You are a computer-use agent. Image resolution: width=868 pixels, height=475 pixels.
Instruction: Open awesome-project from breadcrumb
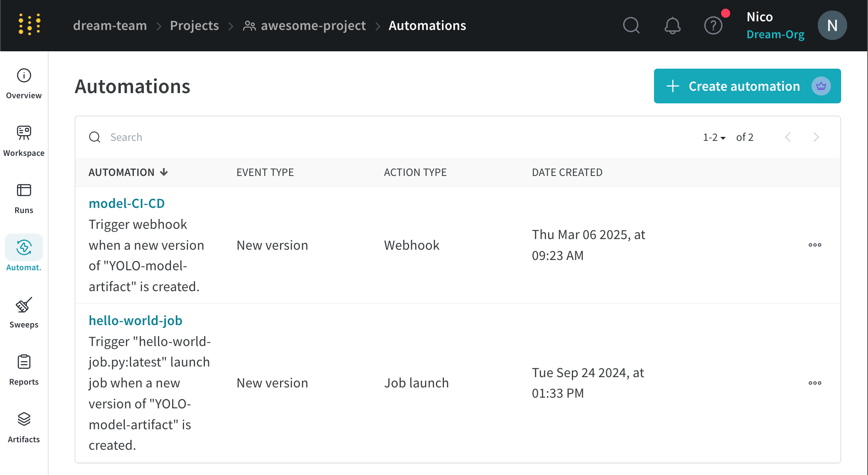click(313, 25)
